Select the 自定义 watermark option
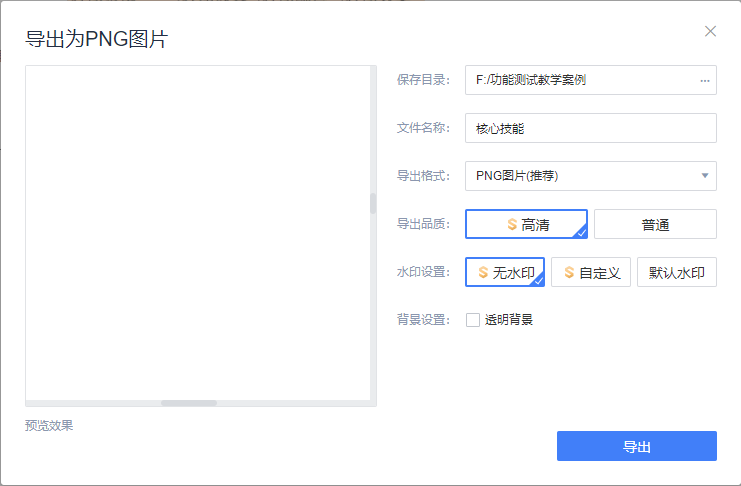This screenshot has width=741, height=486. (x=591, y=272)
